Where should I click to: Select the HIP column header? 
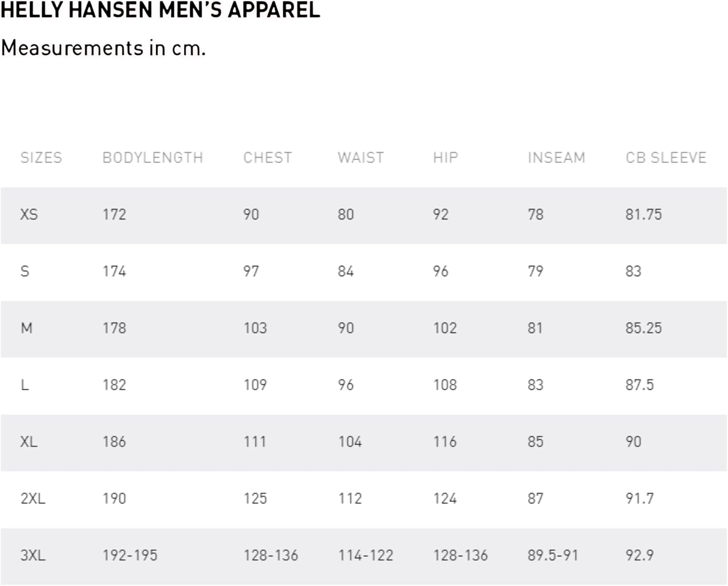coord(446,158)
